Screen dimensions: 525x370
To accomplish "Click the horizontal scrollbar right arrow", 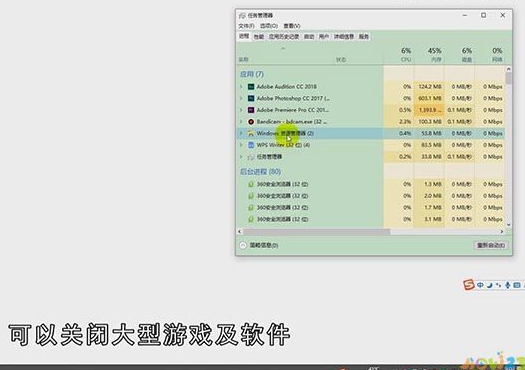I will click(x=502, y=232).
